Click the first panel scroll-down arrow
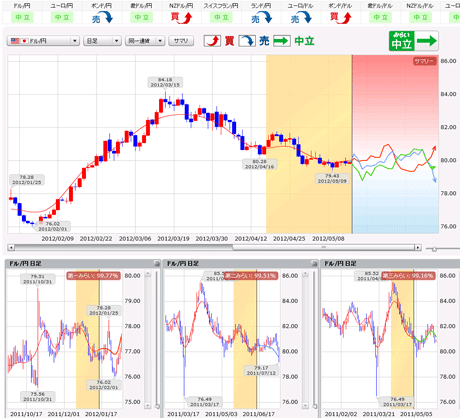460x418 pixels. click(148, 406)
